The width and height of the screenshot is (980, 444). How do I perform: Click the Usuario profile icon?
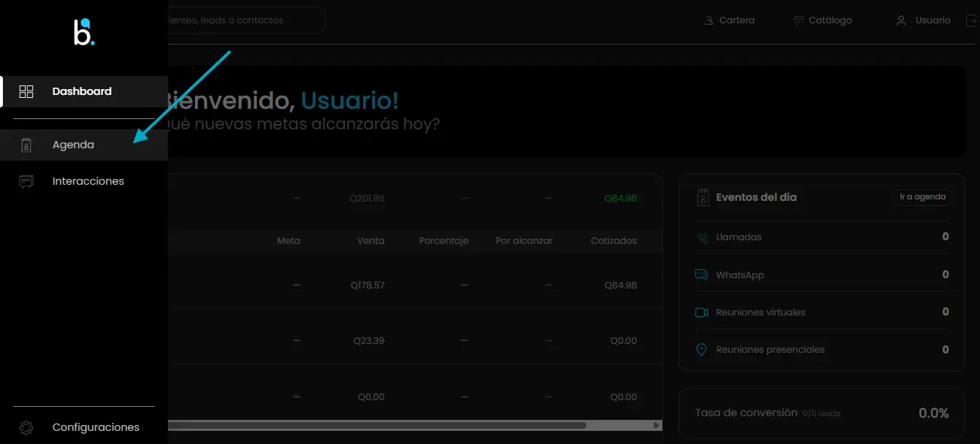point(901,20)
